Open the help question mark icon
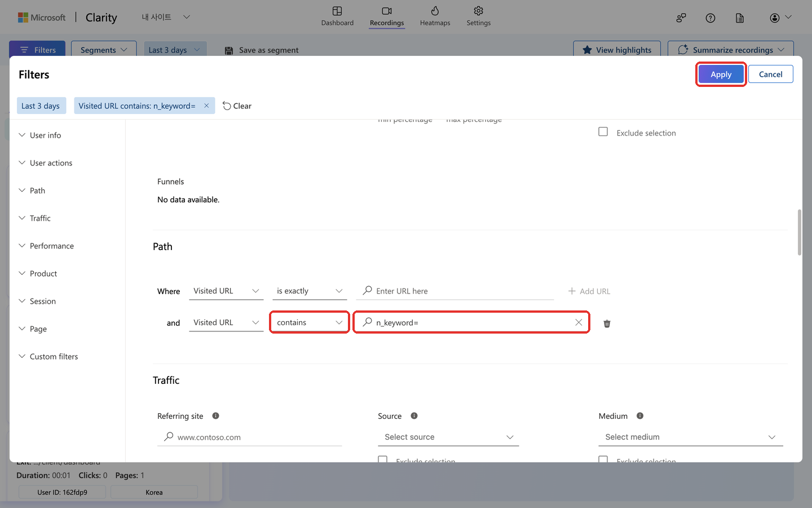 tap(710, 18)
